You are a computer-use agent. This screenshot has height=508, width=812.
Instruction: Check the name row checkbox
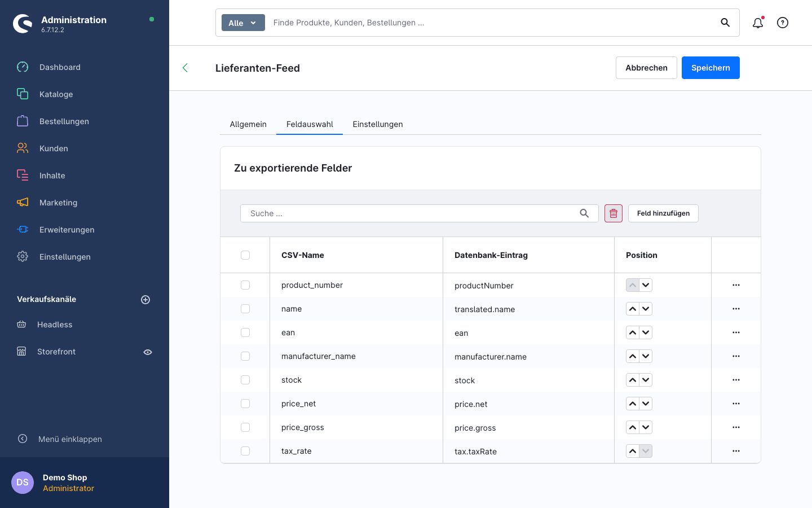click(245, 309)
